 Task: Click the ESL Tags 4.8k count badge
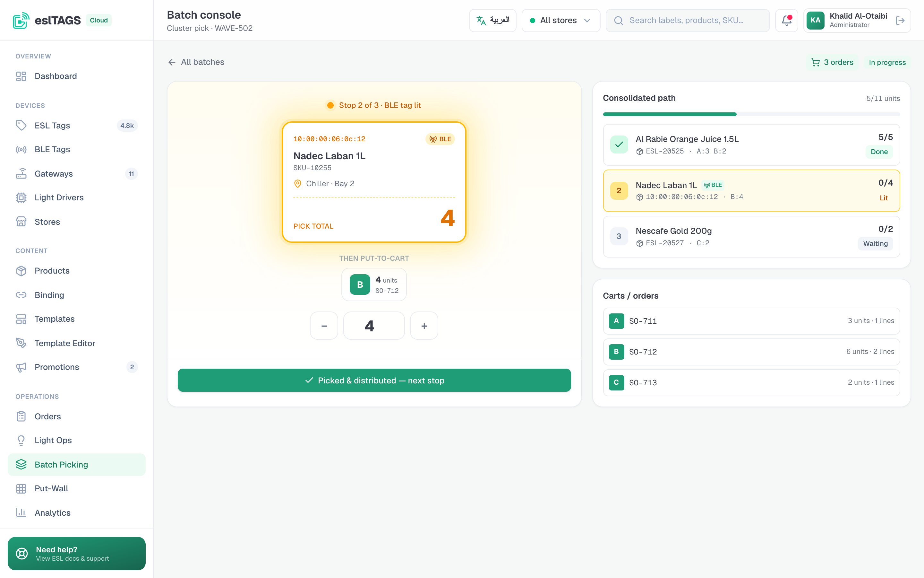(127, 125)
